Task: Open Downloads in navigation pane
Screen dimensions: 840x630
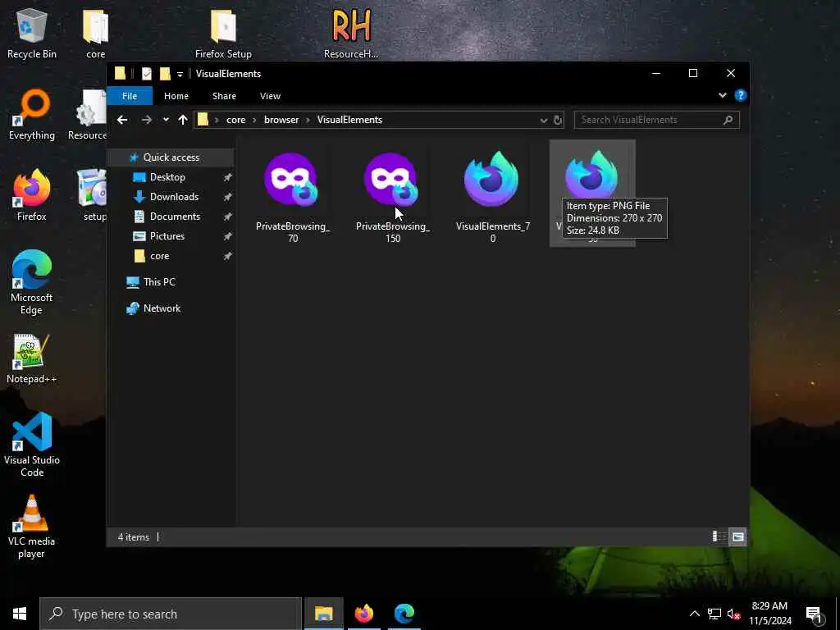Action: (x=174, y=197)
